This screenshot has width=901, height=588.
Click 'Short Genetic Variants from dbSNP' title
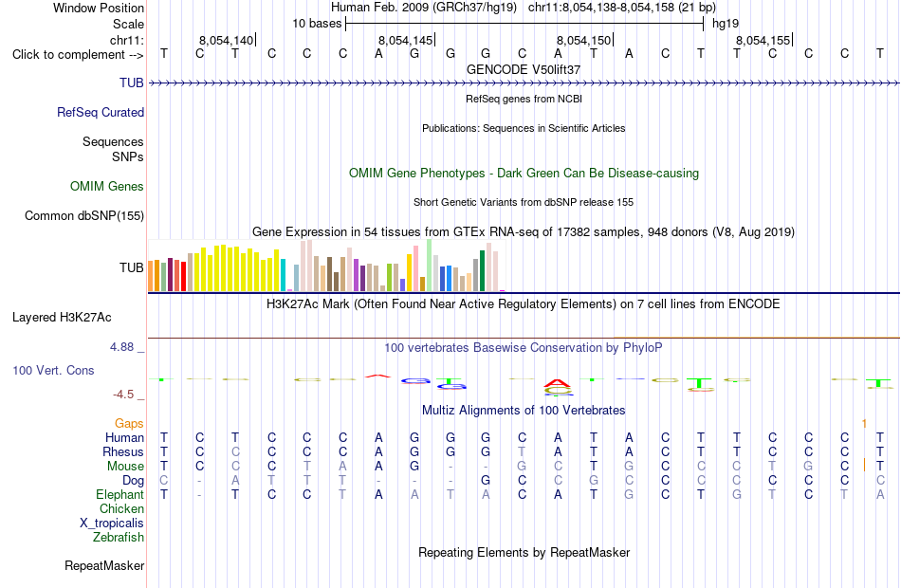click(x=524, y=202)
